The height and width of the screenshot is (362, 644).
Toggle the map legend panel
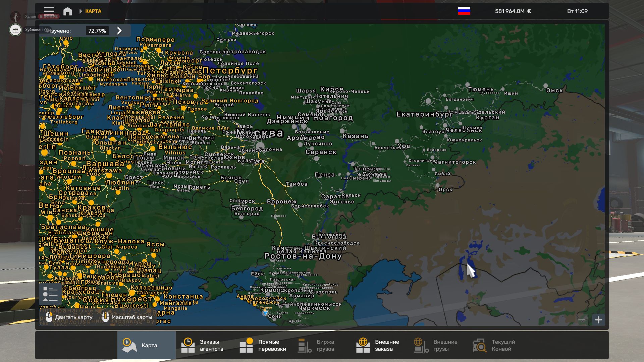click(50, 294)
